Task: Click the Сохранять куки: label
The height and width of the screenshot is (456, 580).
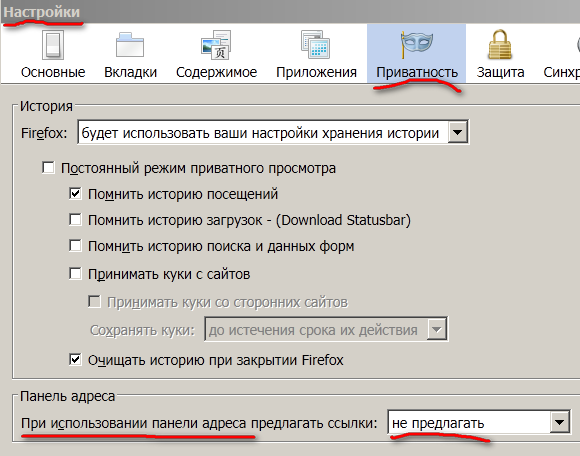Action: click(x=142, y=330)
